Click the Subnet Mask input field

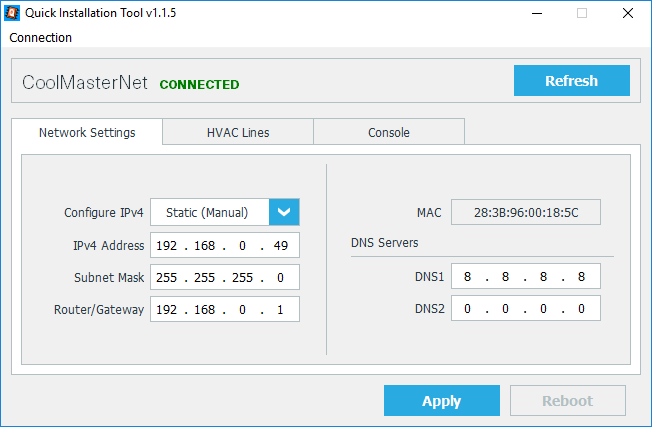224,277
